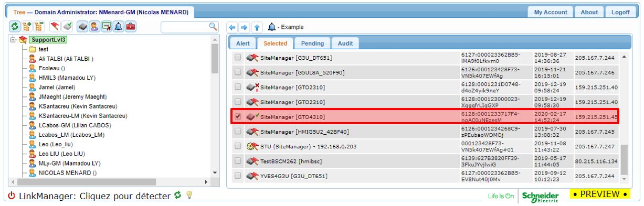
Task: Click the red power icon before LinkManager
Action: click(12, 196)
